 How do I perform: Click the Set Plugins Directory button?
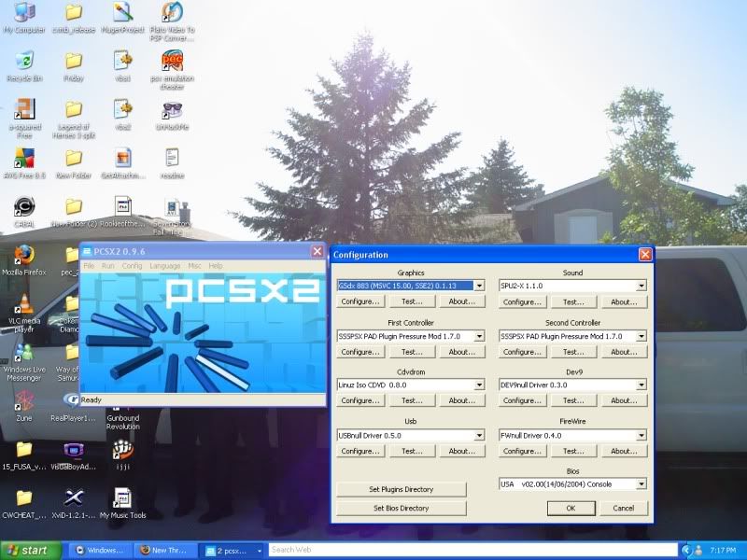point(402,489)
